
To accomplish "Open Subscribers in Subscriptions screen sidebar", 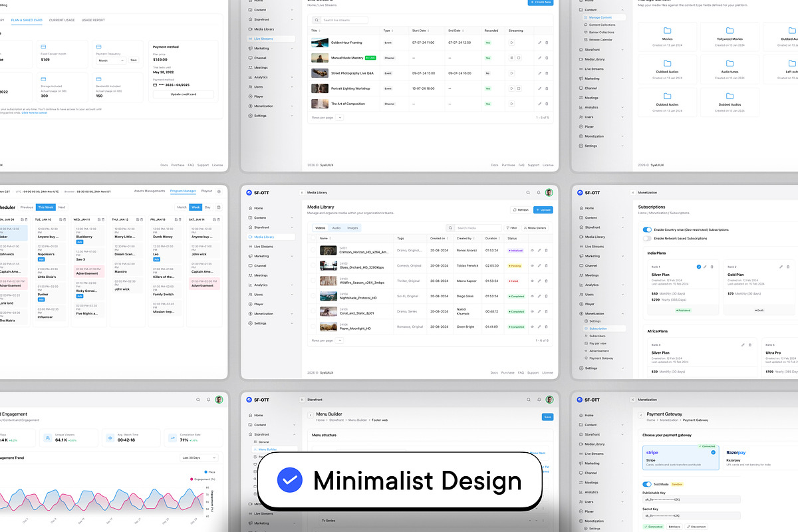I will pyautogui.click(x=597, y=336).
